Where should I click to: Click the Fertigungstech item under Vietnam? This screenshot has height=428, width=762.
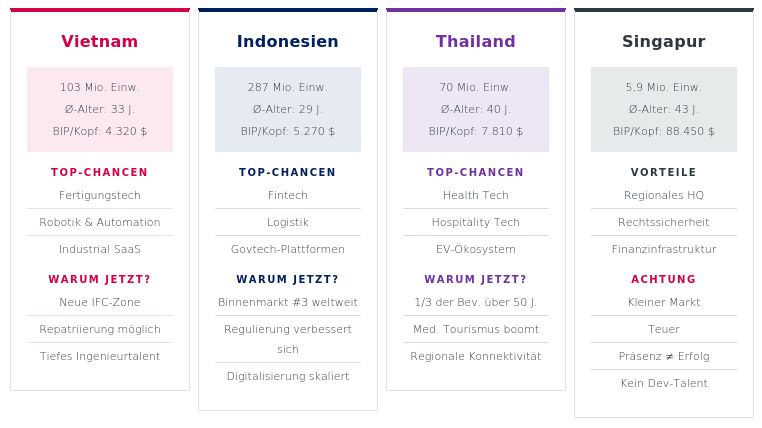coord(100,196)
